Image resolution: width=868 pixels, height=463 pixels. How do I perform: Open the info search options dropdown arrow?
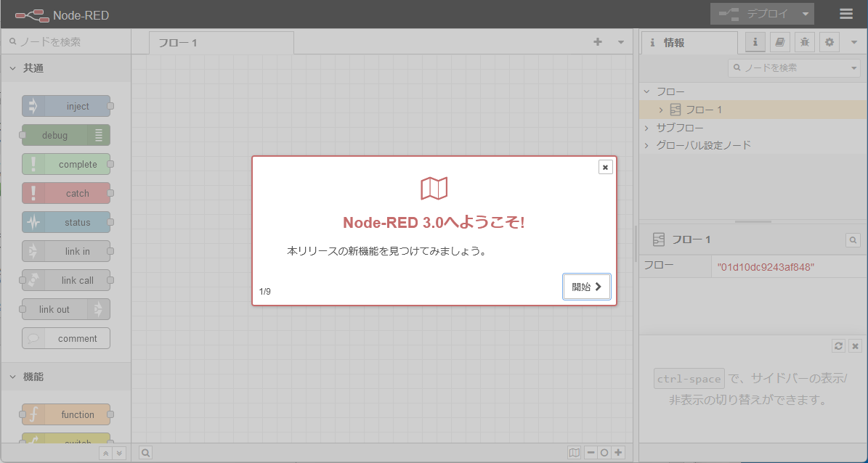pos(854,68)
